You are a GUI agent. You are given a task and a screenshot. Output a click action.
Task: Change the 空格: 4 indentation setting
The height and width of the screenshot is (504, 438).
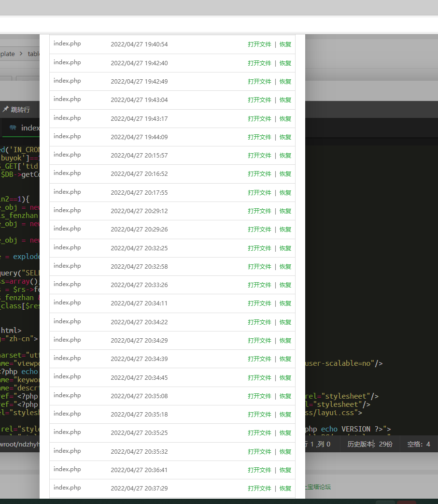pyautogui.click(x=418, y=444)
